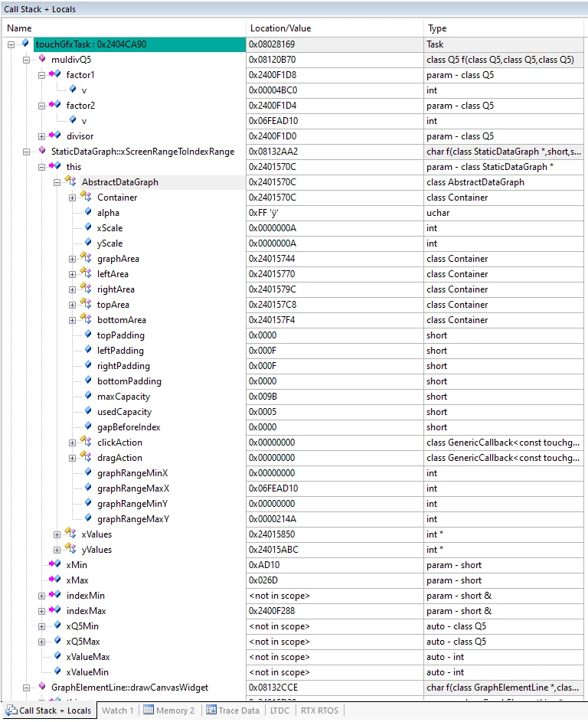Image resolution: width=588 pixels, height=722 pixels.
Task: Expand the xValues pointer node
Action: [x=57, y=534]
